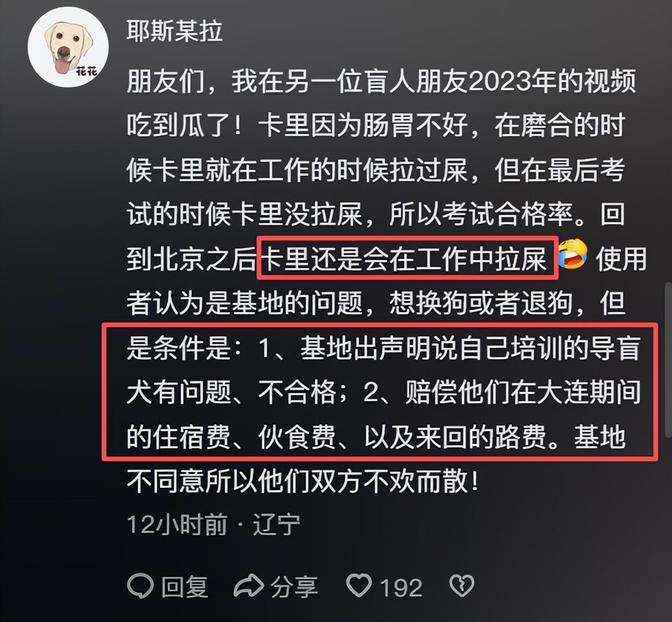This screenshot has width=672, height=622.
Task: Tap the 192 likes count
Action: click(401, 587)
